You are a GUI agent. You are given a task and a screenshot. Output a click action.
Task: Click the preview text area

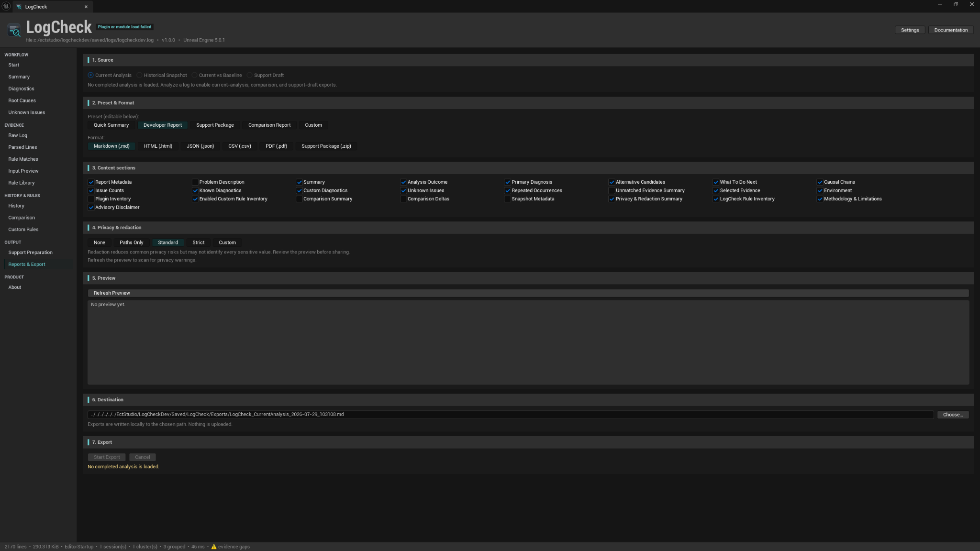(528, 342)
